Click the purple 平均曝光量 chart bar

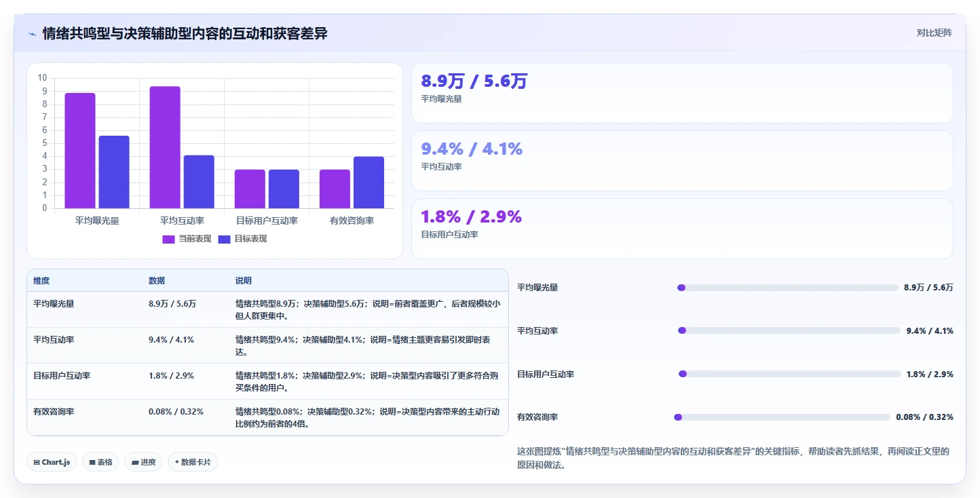pos(80,151)
